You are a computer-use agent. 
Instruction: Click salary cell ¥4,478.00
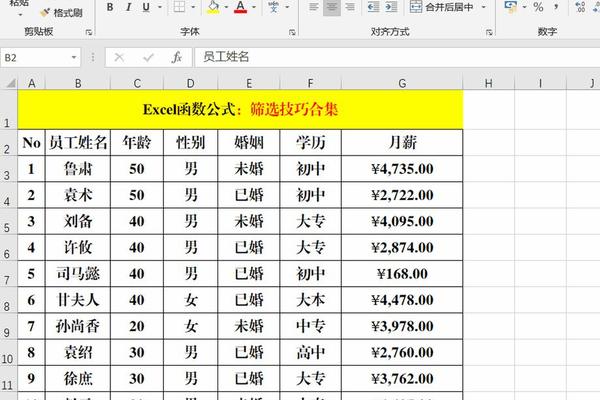click(x=402, y=300)
